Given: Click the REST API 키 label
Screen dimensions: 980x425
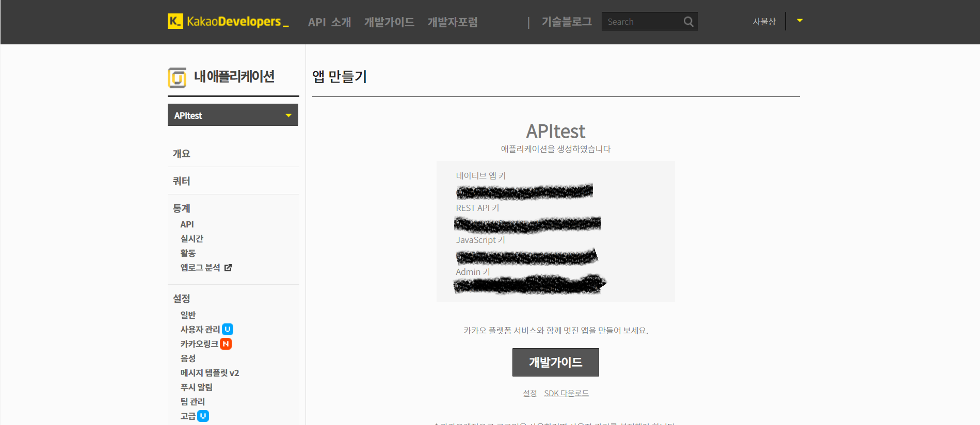Looking at the screenshot, I should [477, 208].
